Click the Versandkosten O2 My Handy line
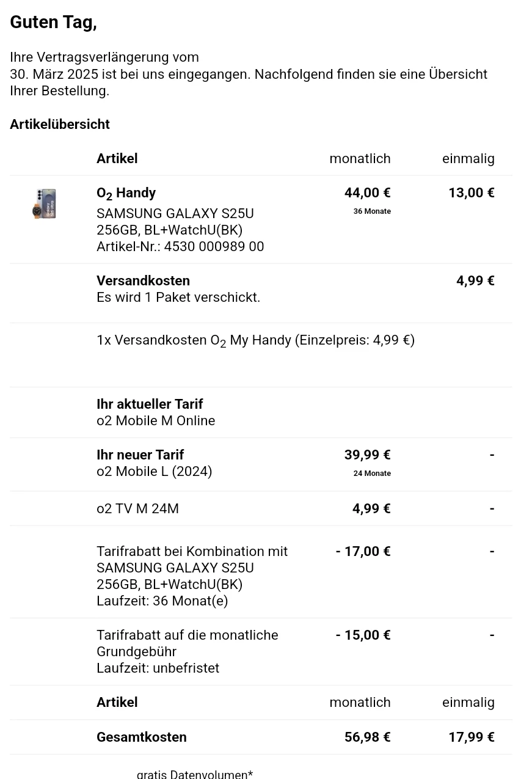532x779 pixels. pos(255,341)
